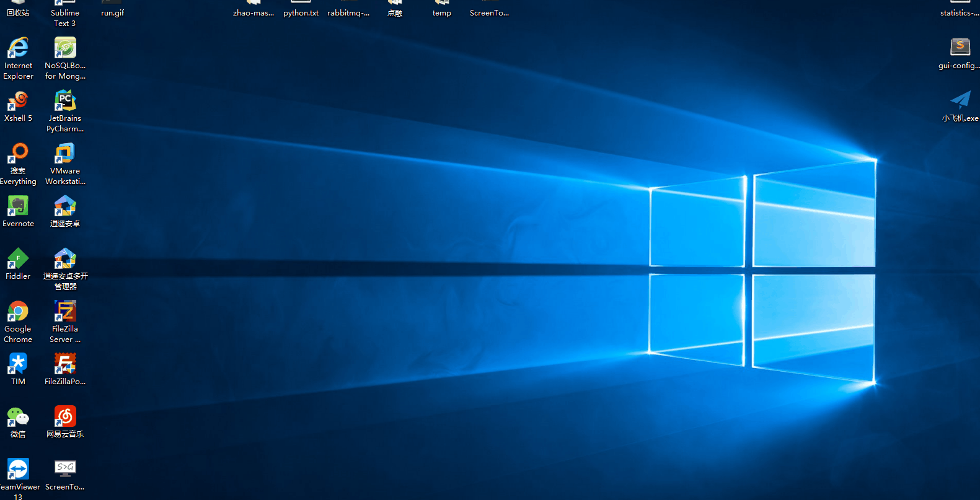Click the WeChat (微信) icon
This screenshot has height=500, width=980.
click(x=18, y=417)
